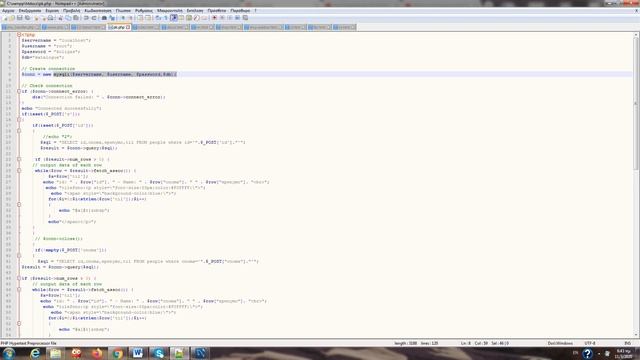Undo the last edit via toolbar
This screenshot has width=640, height=360.
coord(87,18)
